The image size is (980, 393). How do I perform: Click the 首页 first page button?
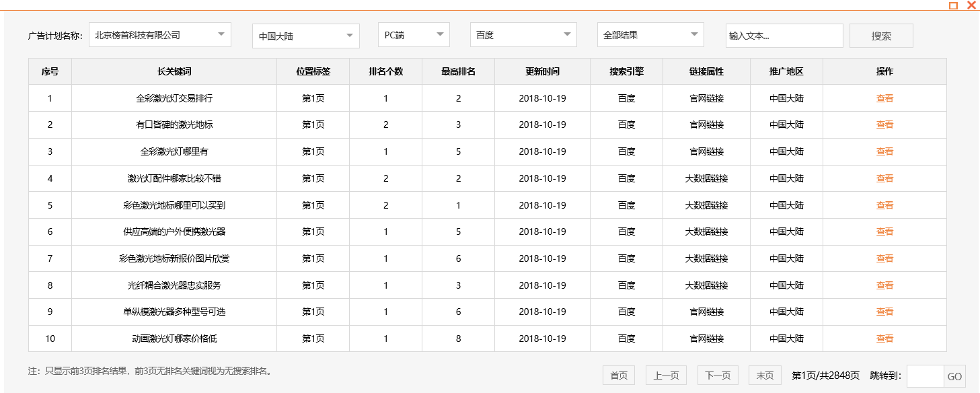pyautogui.click(x=617, y=375)
